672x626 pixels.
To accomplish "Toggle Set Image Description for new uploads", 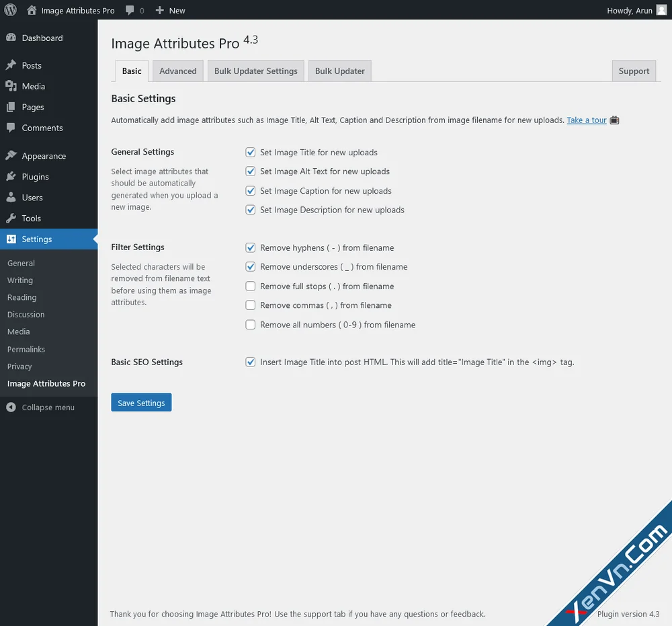I will pos(250,210).
